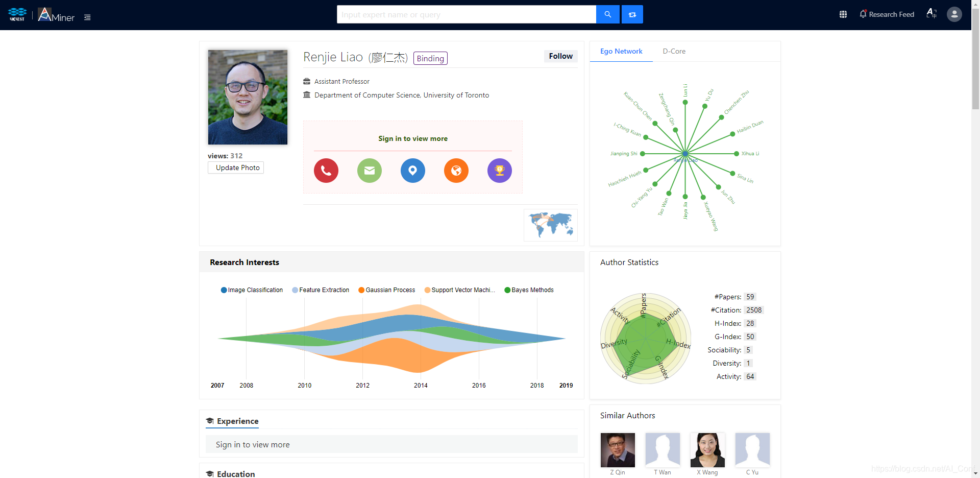This screenshot has height=478, width=980.
Task: Click the 2007 timeline start label
Action: coord(217,386)
